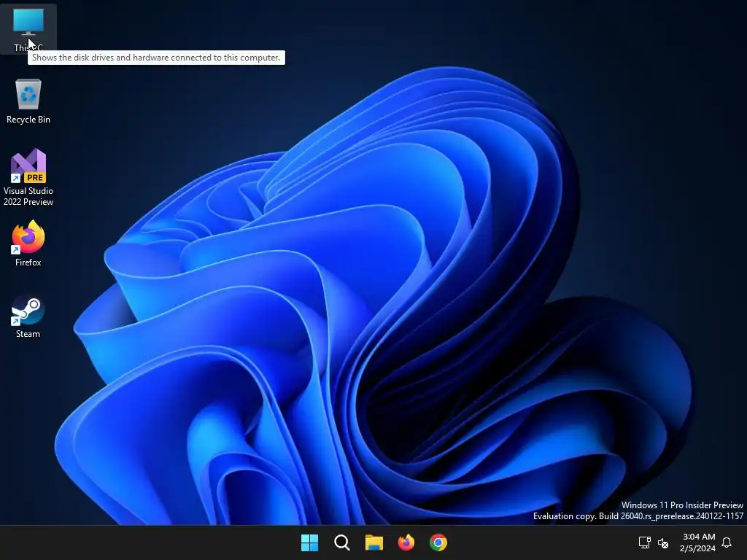The width and height of the screenshot is (747, 560).
Task: Click the date 2/5/2024 in taskbar
Action: 697,548
